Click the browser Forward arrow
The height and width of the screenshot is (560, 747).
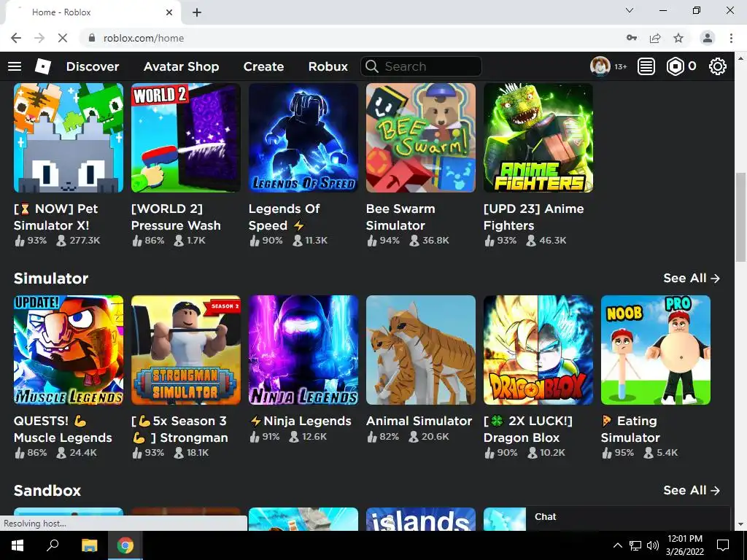[39, 38]
